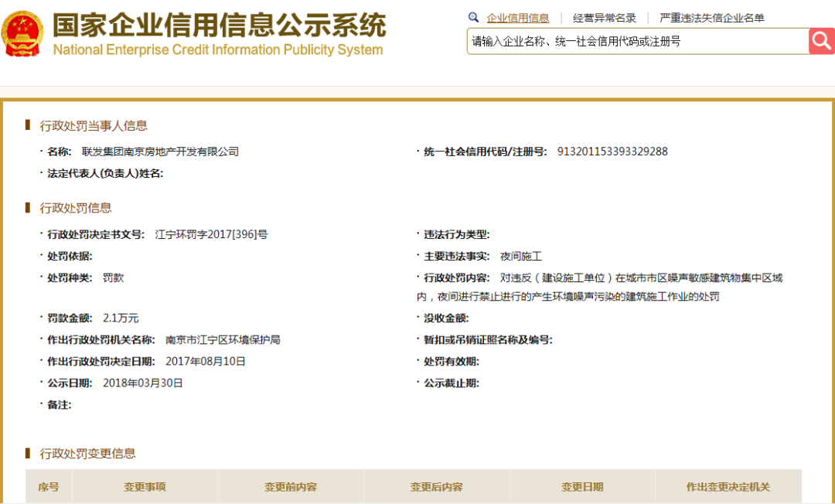Image resolution: width=835 pixels, height=504 pixels.
Task: Click the 处罚依据 label
Action: tap(70, 257)
